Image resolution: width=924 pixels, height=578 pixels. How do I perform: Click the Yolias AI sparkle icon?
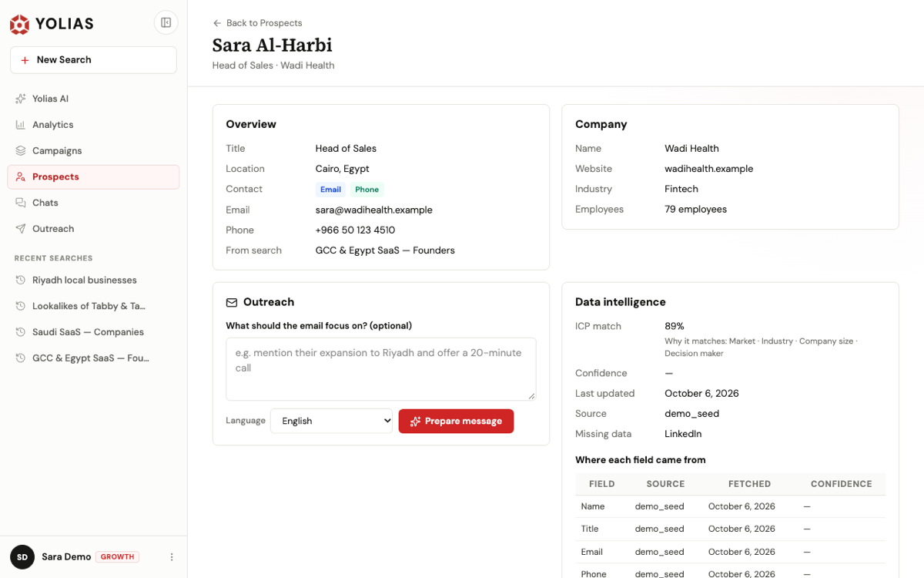(21, 99)
